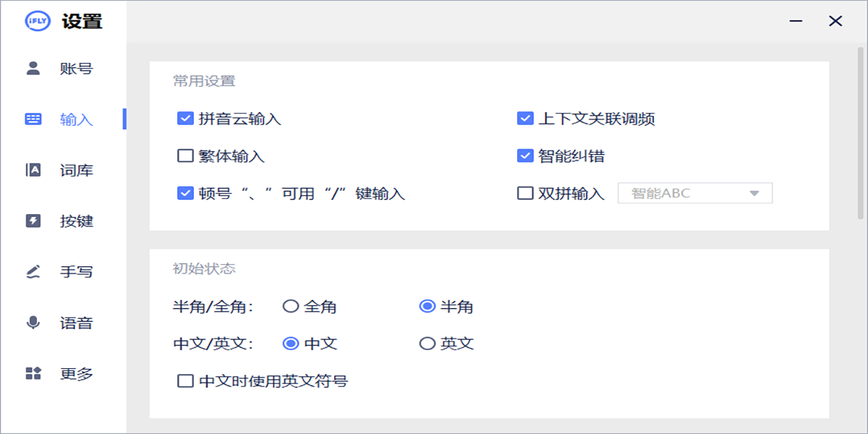Select the 按键 key settings icon

pyautogui.click(x=32, y=221)
